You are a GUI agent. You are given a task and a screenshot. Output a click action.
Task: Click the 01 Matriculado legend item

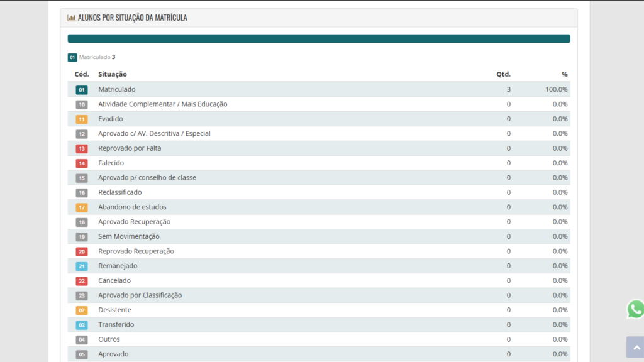[x=91, y=57]
